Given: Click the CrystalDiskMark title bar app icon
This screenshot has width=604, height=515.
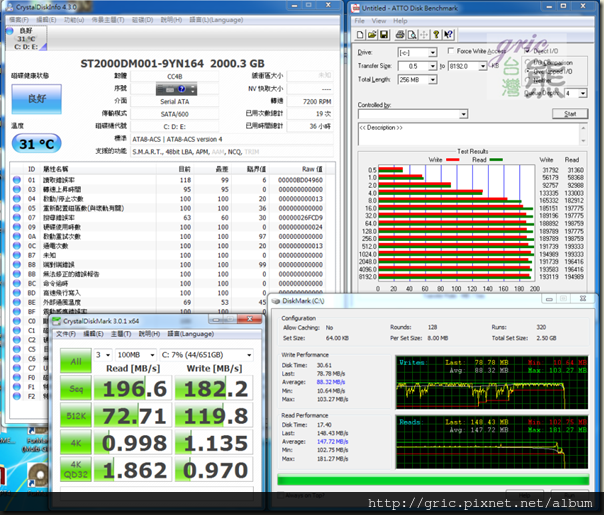Looking at the screenshot, I should [x=57, y=321].
